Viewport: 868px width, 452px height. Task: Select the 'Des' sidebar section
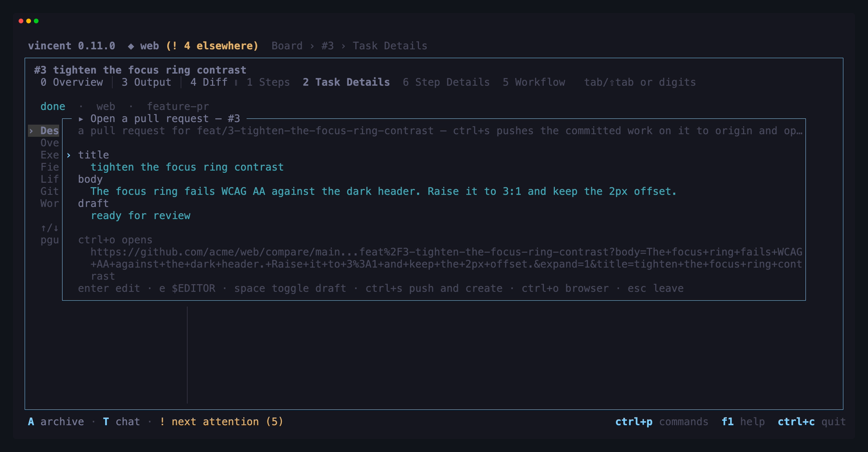(x=44, y=131)
